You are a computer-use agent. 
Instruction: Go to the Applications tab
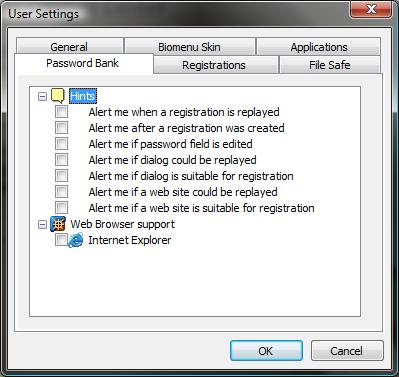point(319,47)
